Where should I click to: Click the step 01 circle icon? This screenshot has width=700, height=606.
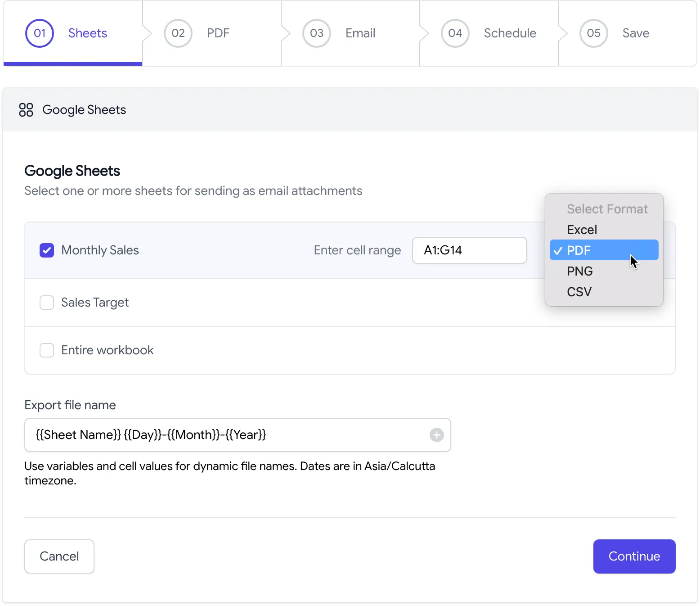coord(40,33)
